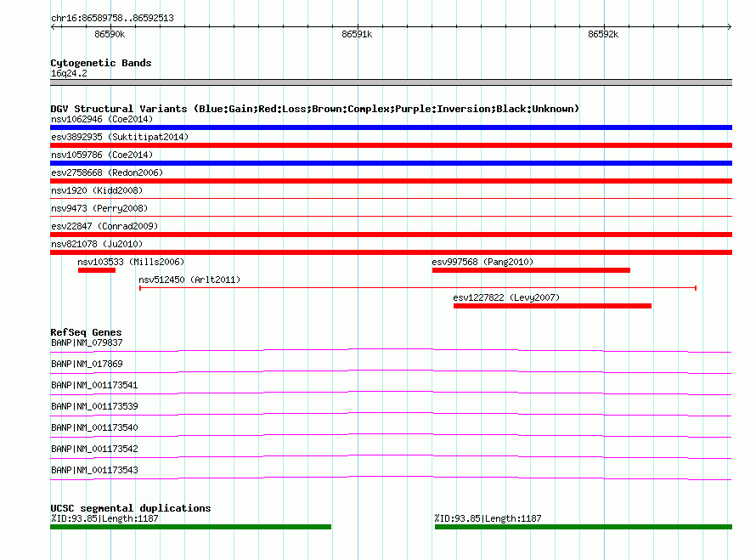Open variant esv3892935 (Suktitipat2014) label
The height and width of the screenshot is (560, 756).
pos(120,137)
